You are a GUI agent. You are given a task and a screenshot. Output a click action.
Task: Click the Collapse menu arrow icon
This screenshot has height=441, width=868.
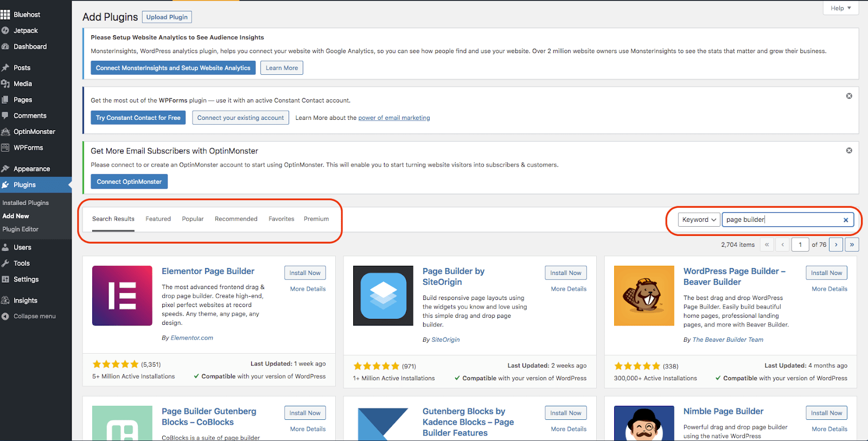pyautogui.click(x=5, y=316)
